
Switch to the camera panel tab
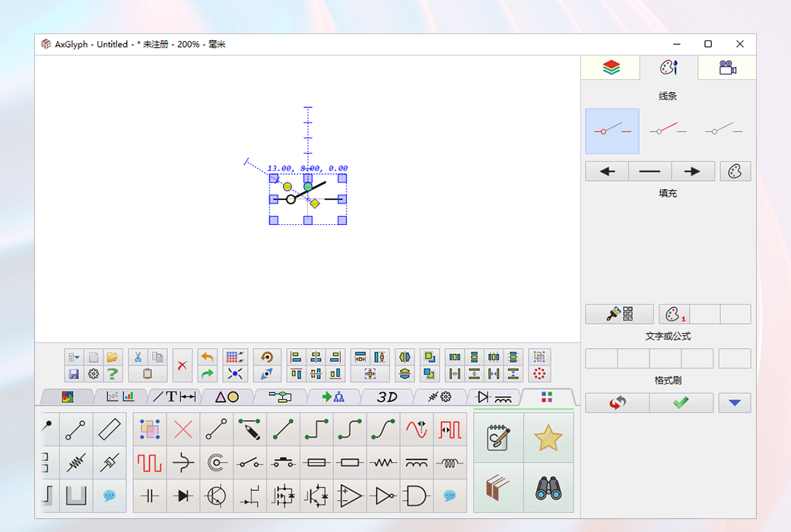tap(726, 67)
